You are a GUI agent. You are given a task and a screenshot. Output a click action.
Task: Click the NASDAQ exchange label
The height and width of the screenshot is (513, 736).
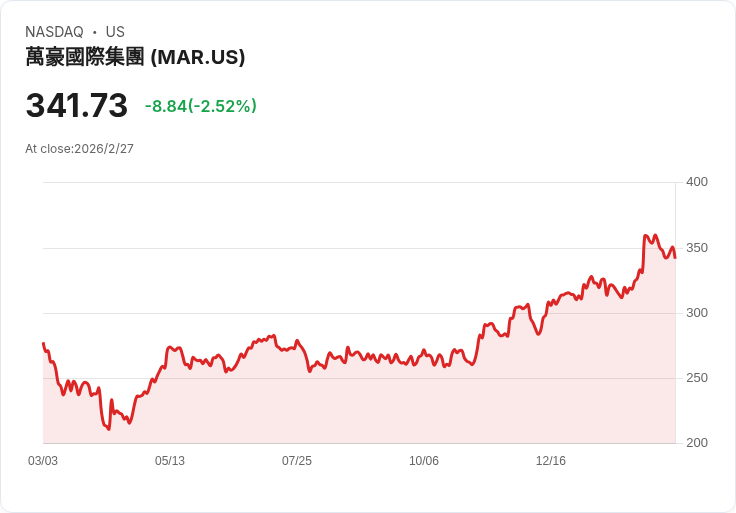tap(54, 32)
